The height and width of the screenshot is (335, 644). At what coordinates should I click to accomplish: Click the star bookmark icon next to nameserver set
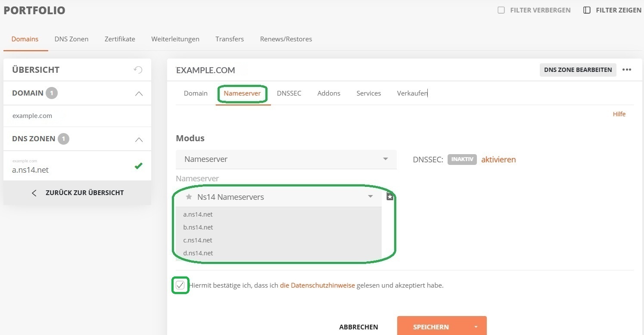(x=390, y=197)
